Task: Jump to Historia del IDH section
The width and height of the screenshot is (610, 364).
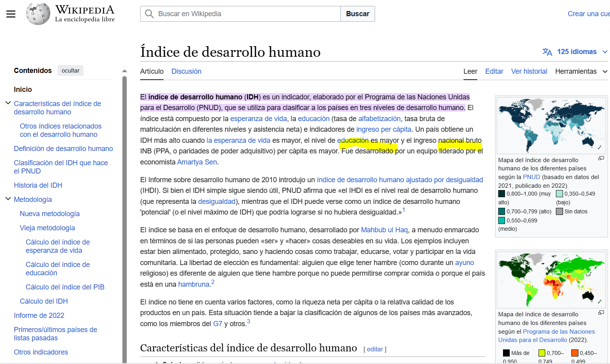Action: (x=38, y=185)
